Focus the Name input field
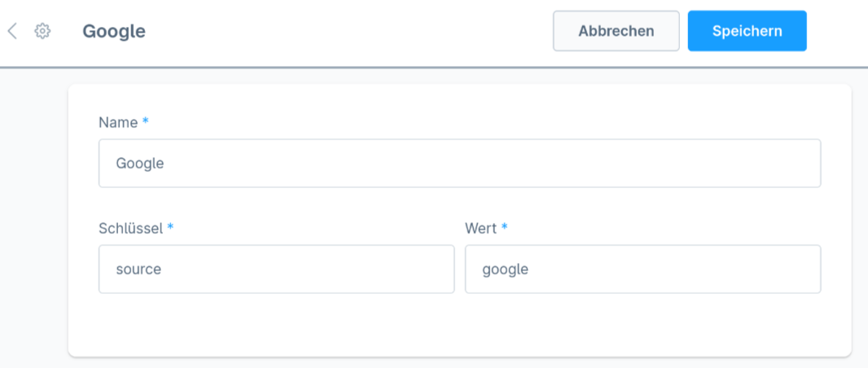This screenshot has width=868, height=368. click(459, 163)
